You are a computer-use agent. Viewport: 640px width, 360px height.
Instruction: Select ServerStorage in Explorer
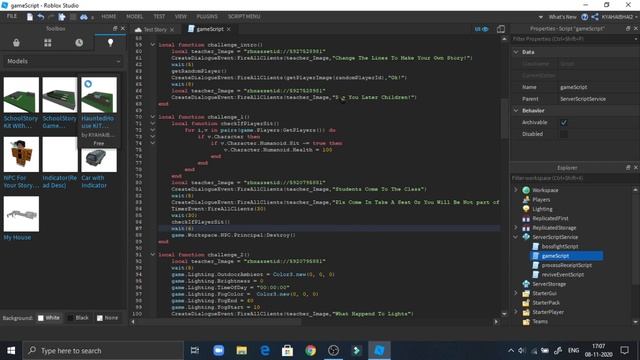coord(549,284)
